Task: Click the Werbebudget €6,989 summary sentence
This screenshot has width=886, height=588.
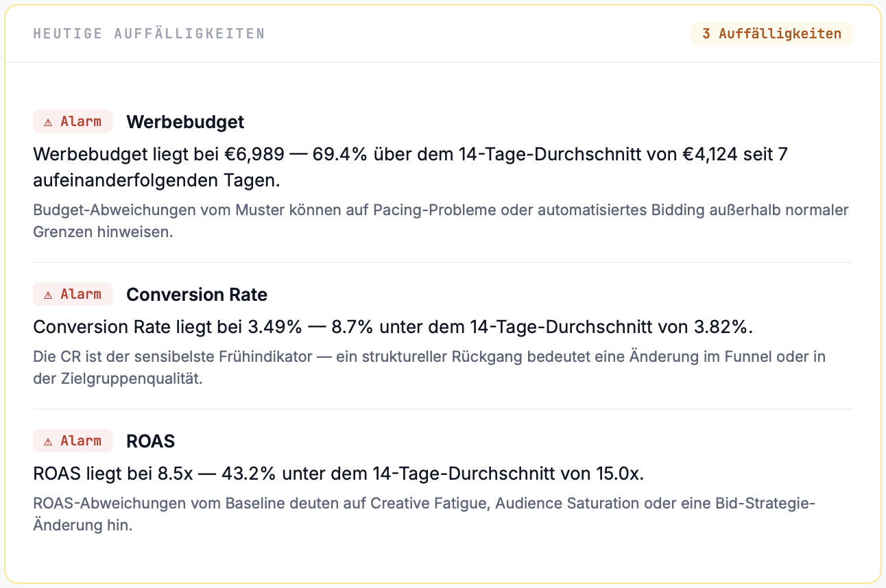Action: pos(410,155)
